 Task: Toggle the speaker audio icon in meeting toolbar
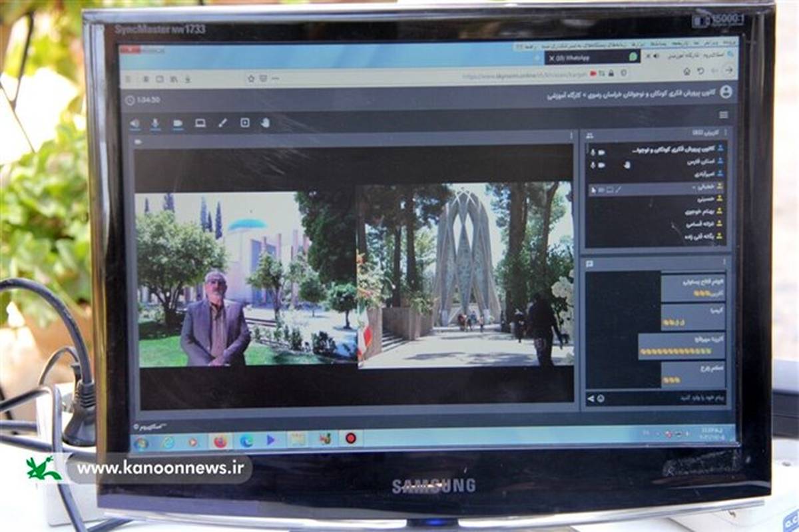134,123
